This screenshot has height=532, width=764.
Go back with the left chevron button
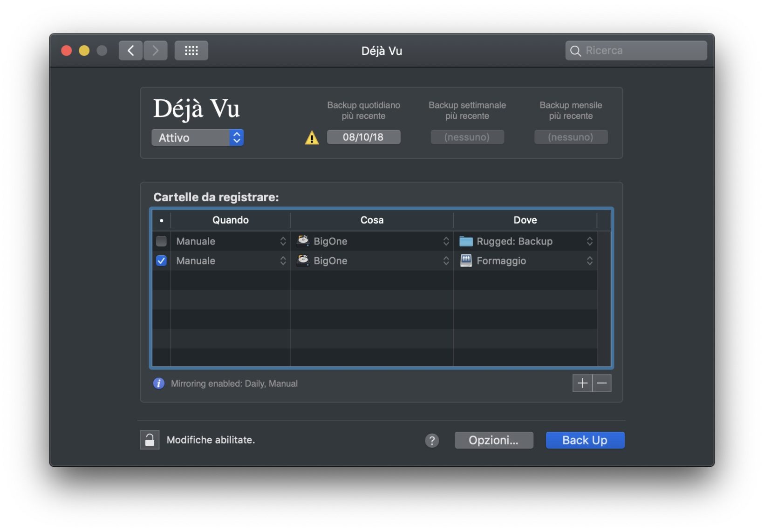coord(130,50)
